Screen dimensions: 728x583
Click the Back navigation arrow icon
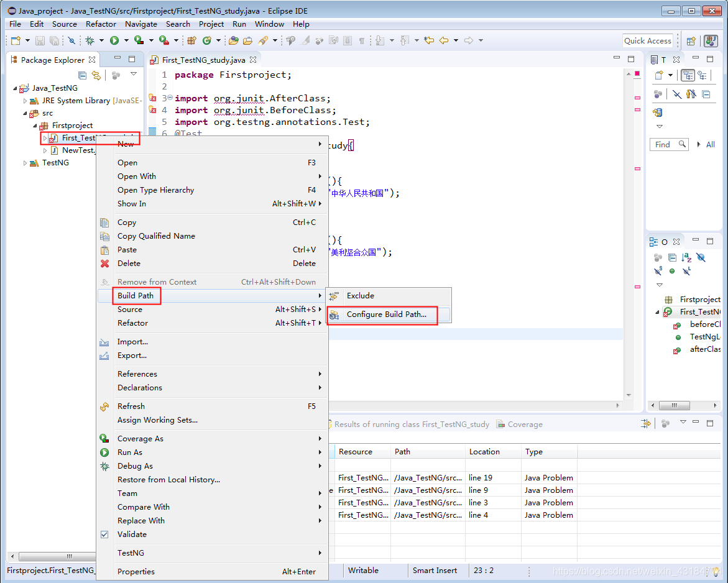[x=445, y=41]
